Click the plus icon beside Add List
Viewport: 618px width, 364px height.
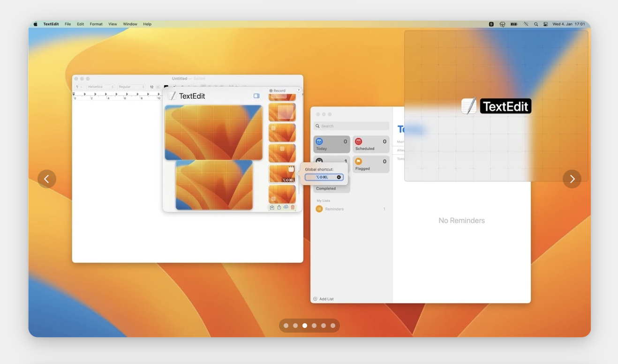(315, 299)
